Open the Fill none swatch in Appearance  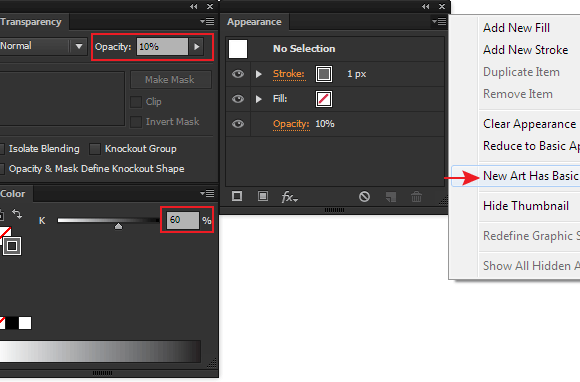(x=324, y=99)
